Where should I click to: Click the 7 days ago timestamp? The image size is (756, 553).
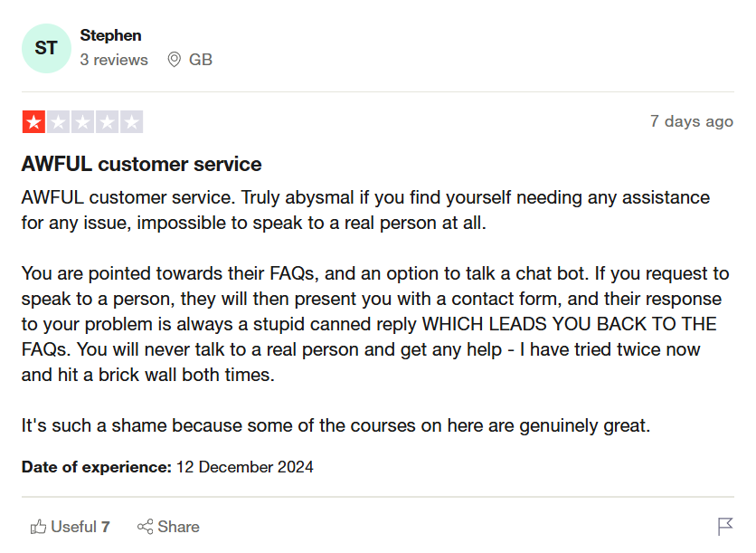coord(692,120)
